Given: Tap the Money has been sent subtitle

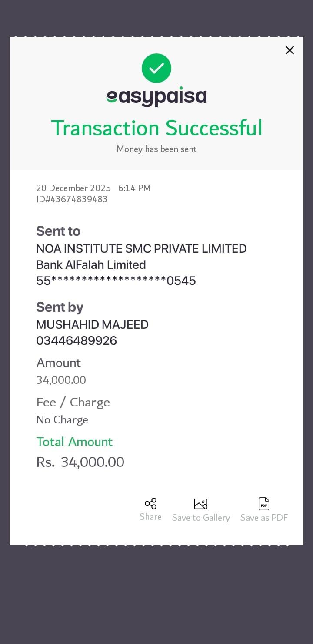Looking at the screenshot, I should tap(156, 149).
